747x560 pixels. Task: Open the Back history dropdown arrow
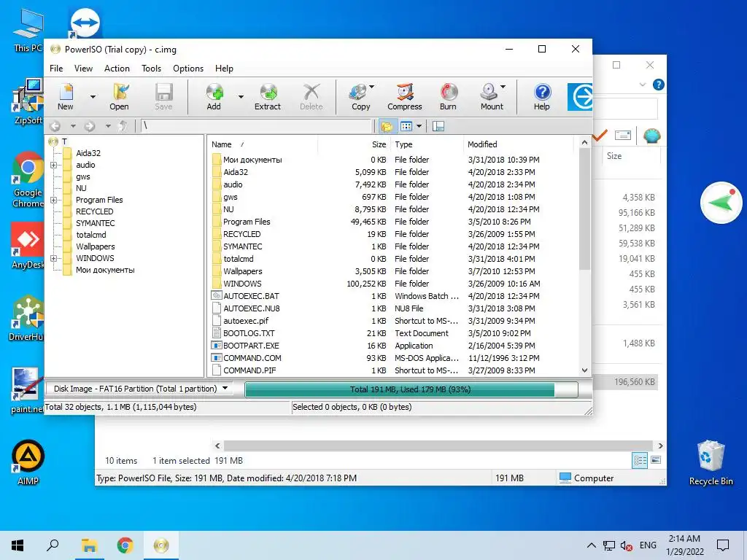click(x=73, y=126)
